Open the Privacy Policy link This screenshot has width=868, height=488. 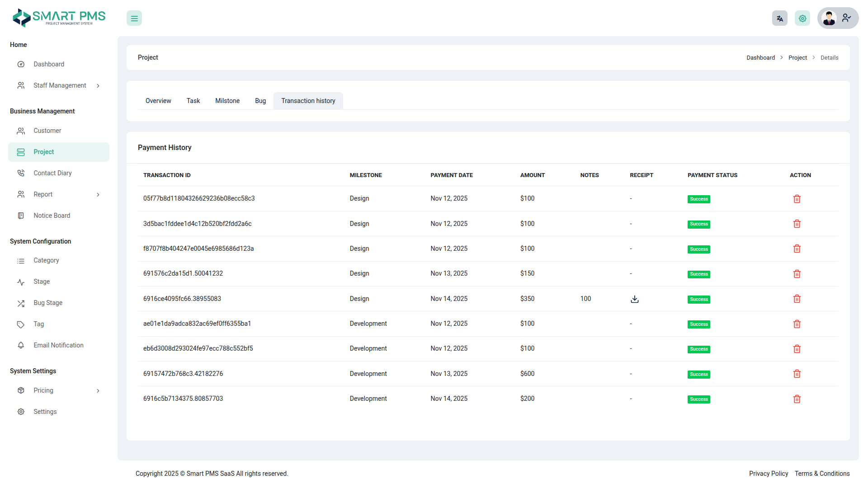pyautogui.click(x=768, y=474)
